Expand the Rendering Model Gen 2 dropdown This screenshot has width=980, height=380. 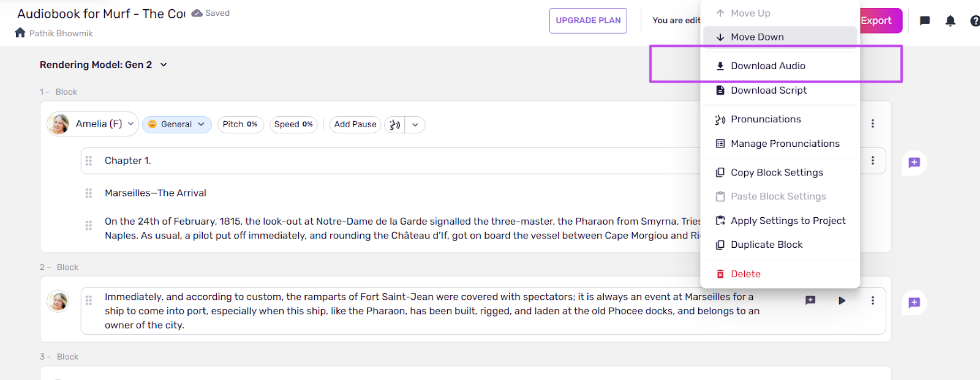pyautogui.click(x=164, y=65)
